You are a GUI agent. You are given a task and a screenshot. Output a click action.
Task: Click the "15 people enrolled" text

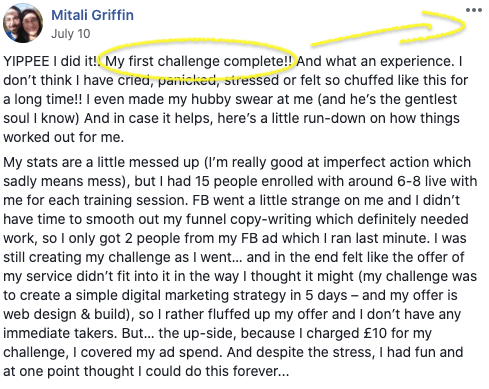point(248,181)
